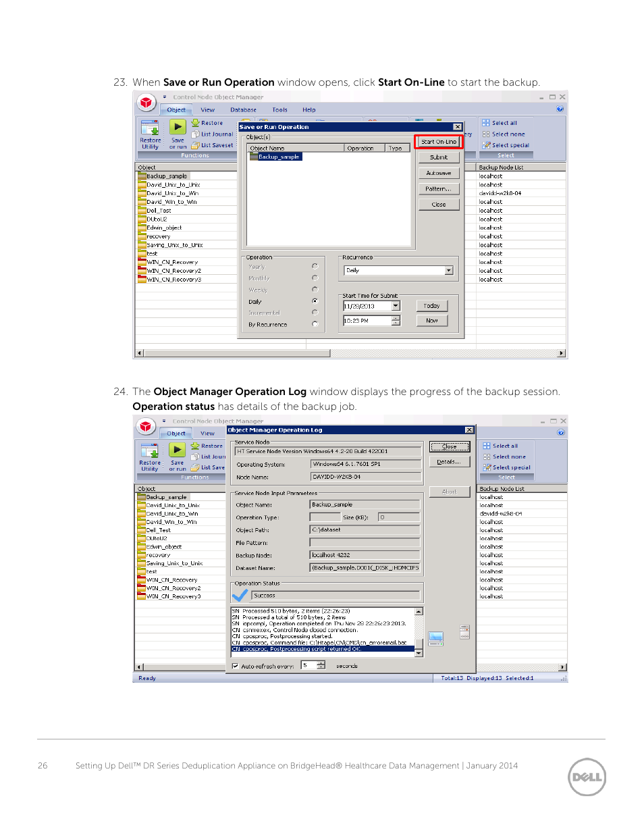Click the Abort button in Operation Log
644x834 pixels.
point(449,492)
